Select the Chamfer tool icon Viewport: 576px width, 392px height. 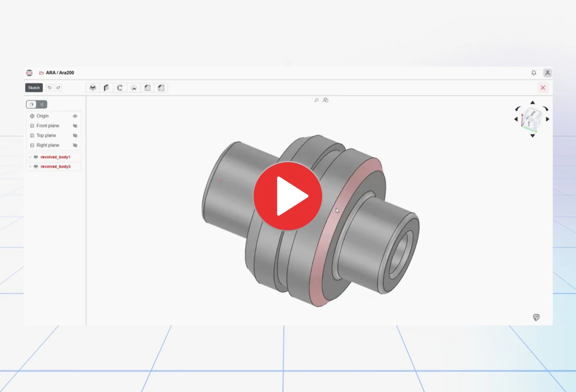coord(161,88)
